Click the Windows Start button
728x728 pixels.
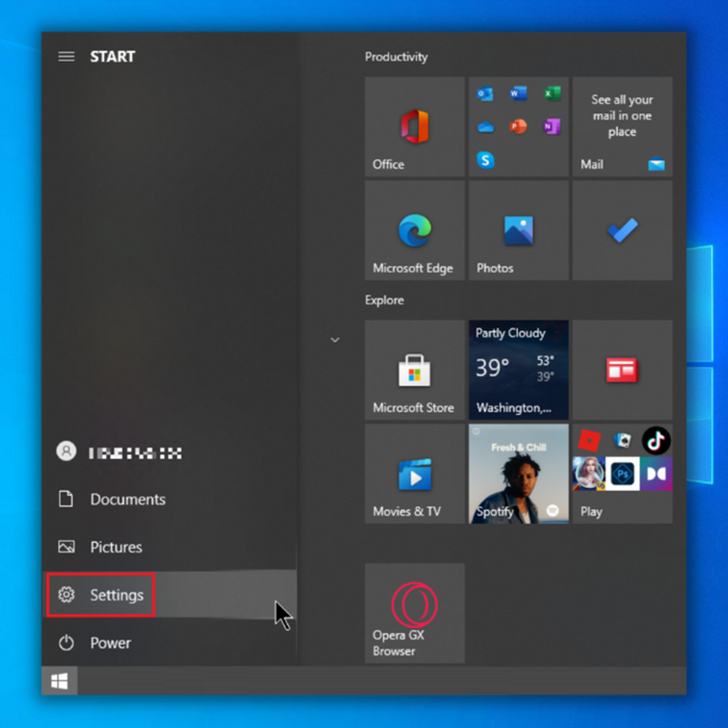pos(60,681)
